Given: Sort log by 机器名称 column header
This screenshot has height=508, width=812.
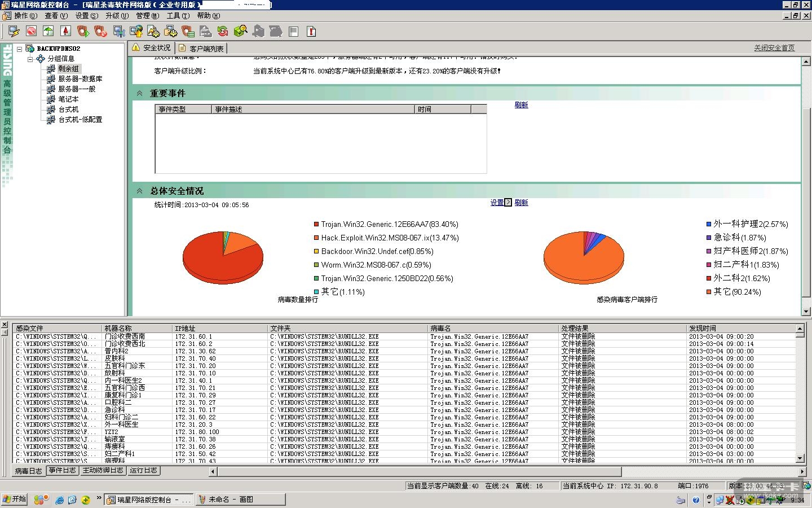Looking at the screenshot, I should (137, 328).
